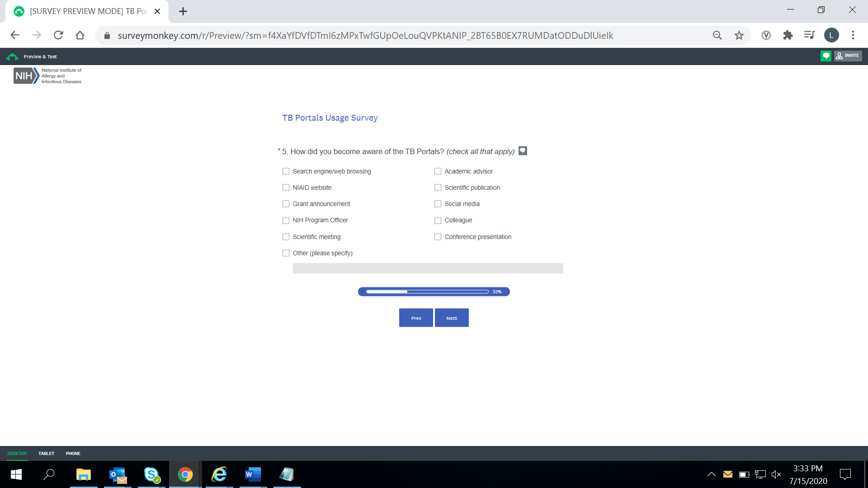The width and height of the screenshot is (868, 488).
Task: Click the Other specify text field
Action: [x=428, y=268]
